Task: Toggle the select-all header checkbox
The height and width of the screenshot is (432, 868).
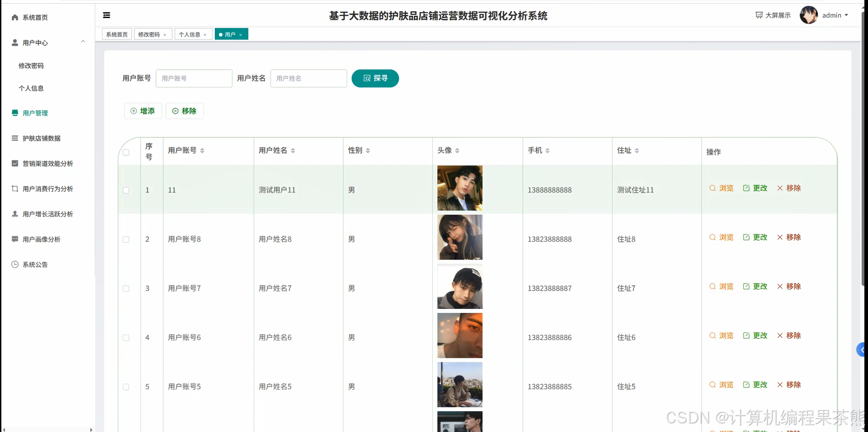Action: pos(126,152)
